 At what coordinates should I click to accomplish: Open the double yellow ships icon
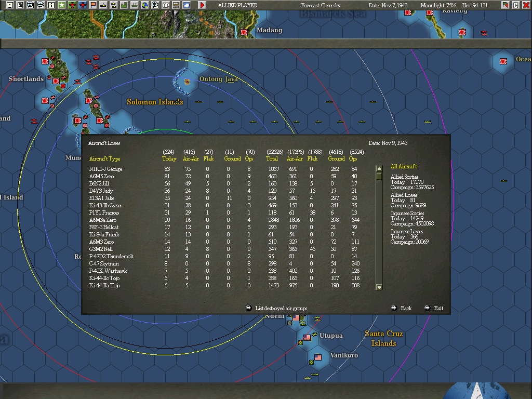point(114,5)
